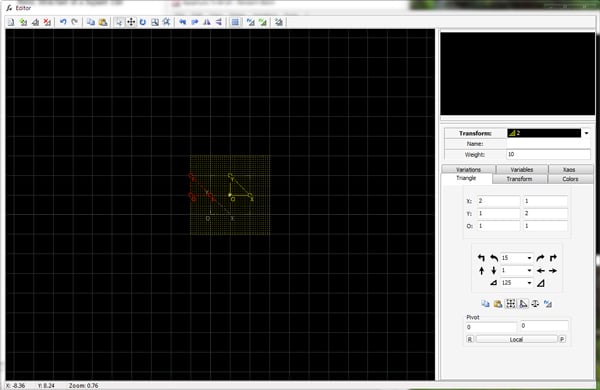Click the second Y coordinate field showing 2
Image resolution: width=600 pixels, height=390 pixels.
pyautogui.click(x=545, y=214)
